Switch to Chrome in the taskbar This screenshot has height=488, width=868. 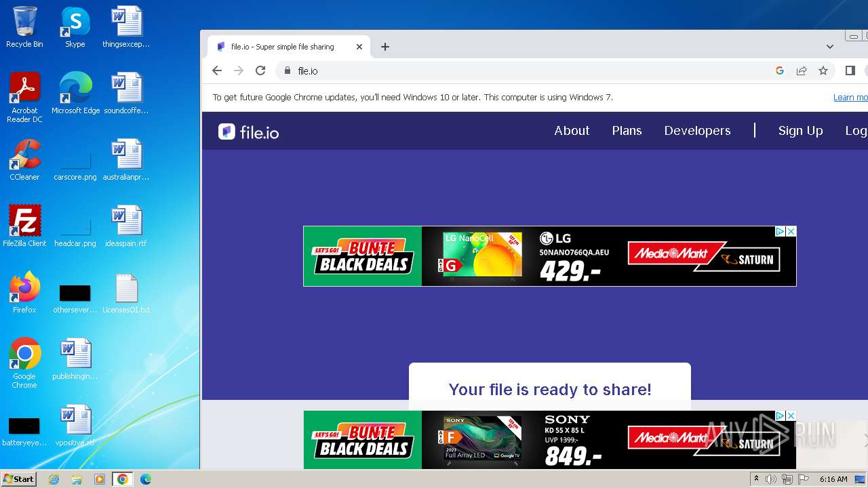123,479
